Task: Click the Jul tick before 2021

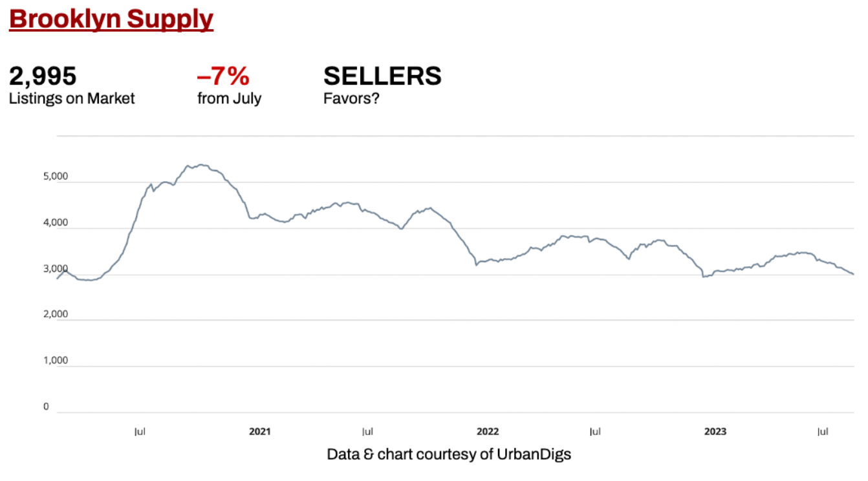Action: [140, 431]
